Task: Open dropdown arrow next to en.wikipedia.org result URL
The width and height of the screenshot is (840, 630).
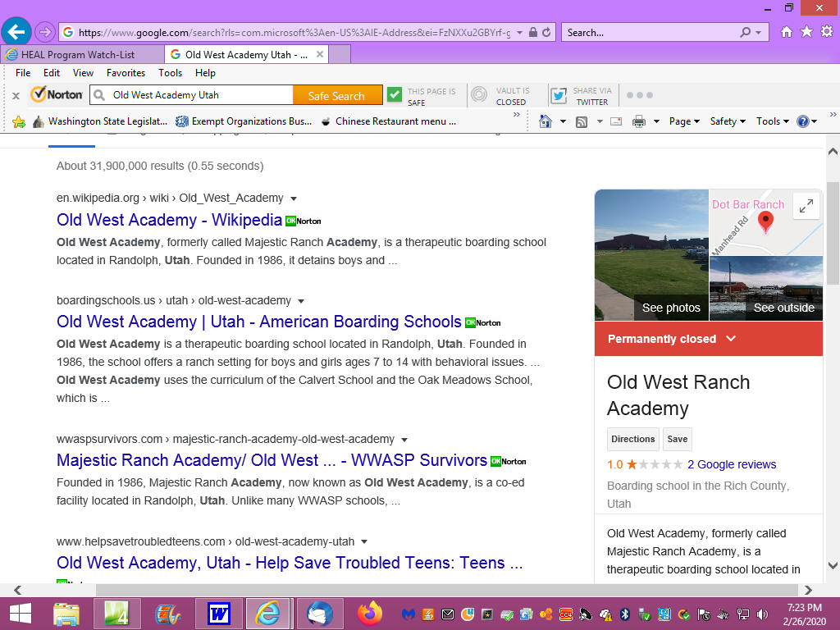Action: [294, 199]
